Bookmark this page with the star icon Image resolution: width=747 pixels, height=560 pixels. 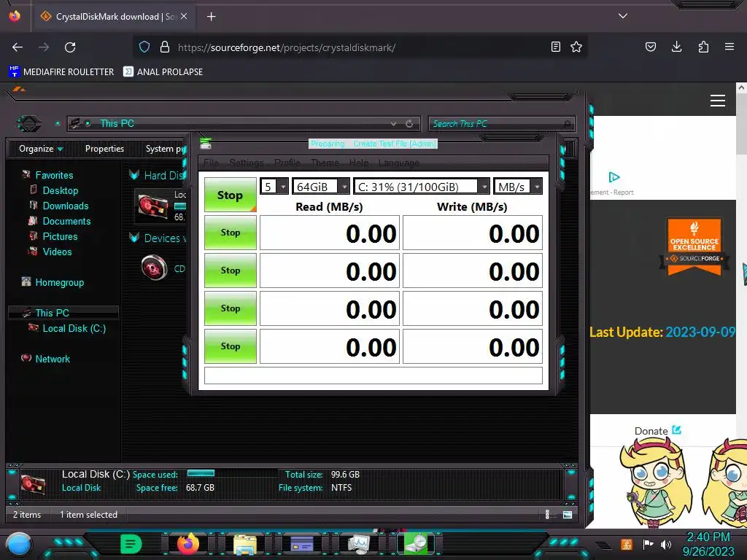(576, 47)
